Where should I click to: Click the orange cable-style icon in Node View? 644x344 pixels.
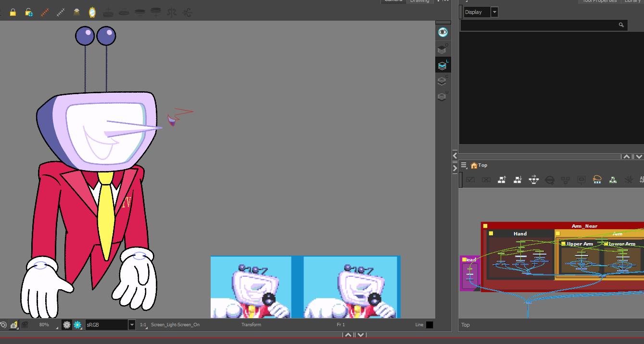tap(597, 180)
